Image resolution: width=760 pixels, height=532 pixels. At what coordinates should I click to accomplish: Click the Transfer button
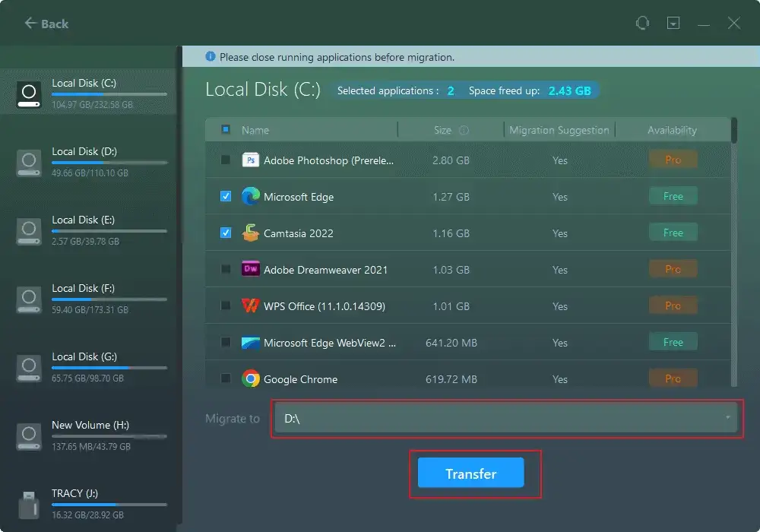pyautogui.click(x=471, y=473)
